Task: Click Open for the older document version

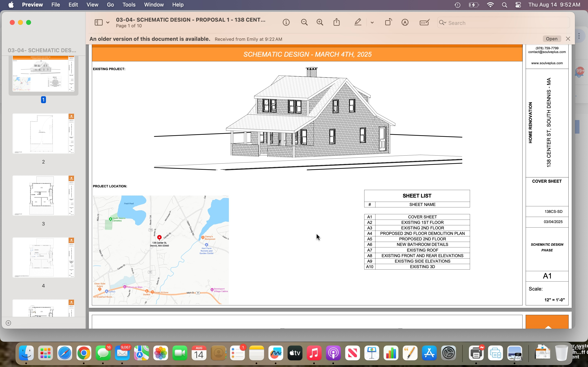Action: click(551, 39)
